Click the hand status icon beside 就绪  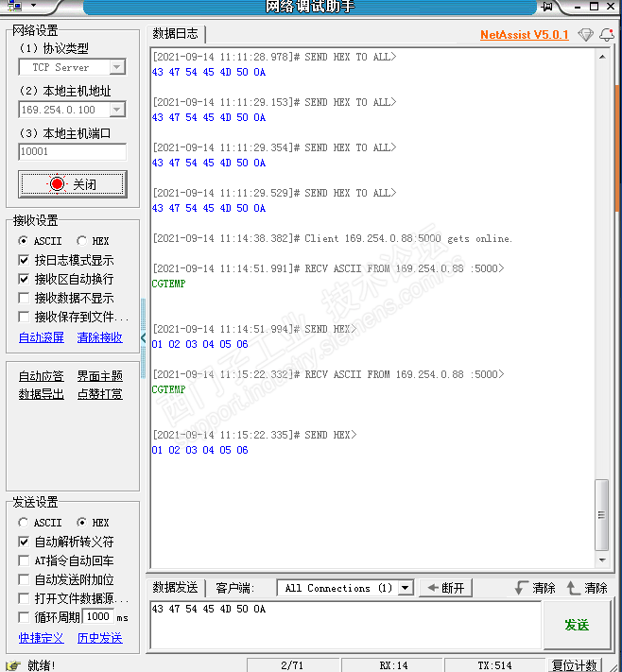(x=14, y=665)
